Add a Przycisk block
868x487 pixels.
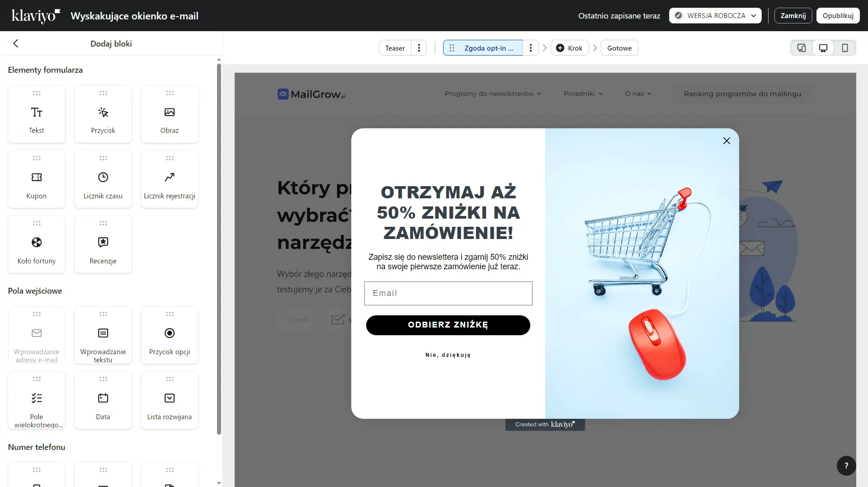tap(103, 114)
